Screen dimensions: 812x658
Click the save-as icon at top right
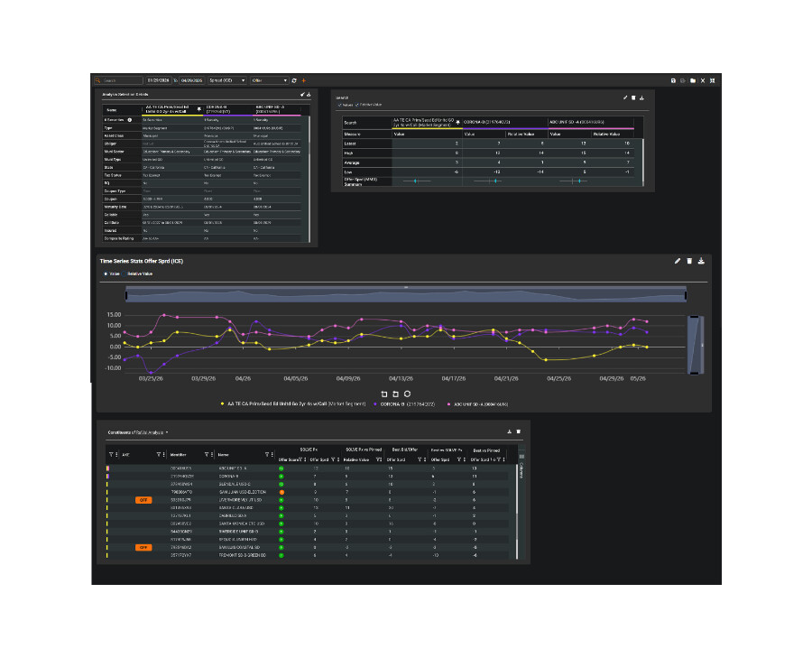(683, 80)
